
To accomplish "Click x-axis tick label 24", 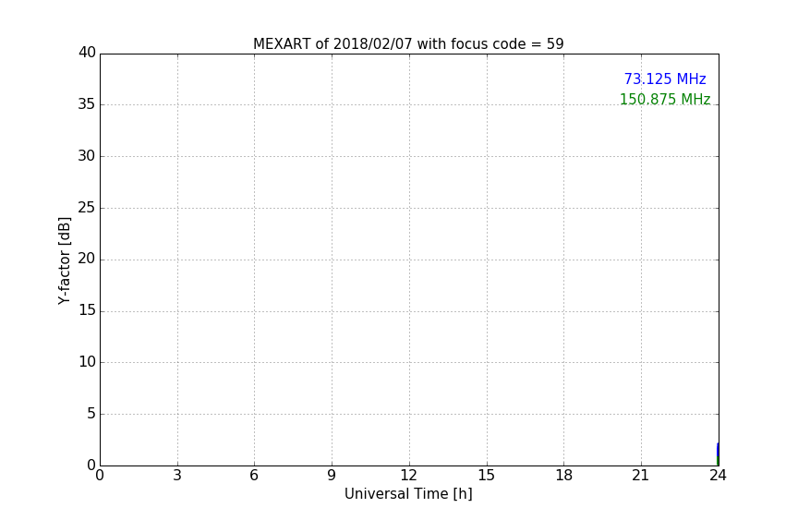I will [x=718, y=476].
